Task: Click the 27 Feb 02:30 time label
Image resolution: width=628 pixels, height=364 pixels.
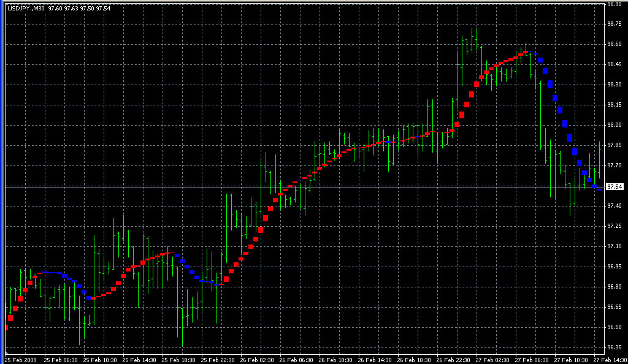Action: (x=492, y=360)
